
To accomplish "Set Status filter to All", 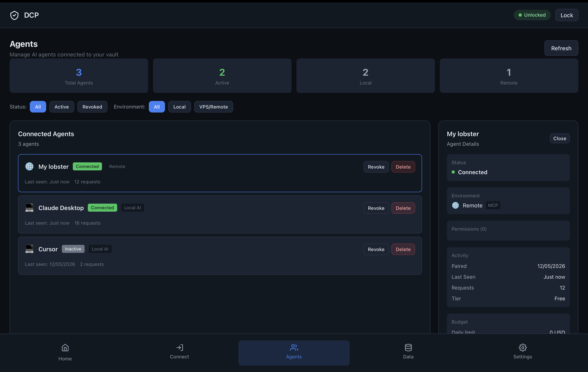I will 38,107.
